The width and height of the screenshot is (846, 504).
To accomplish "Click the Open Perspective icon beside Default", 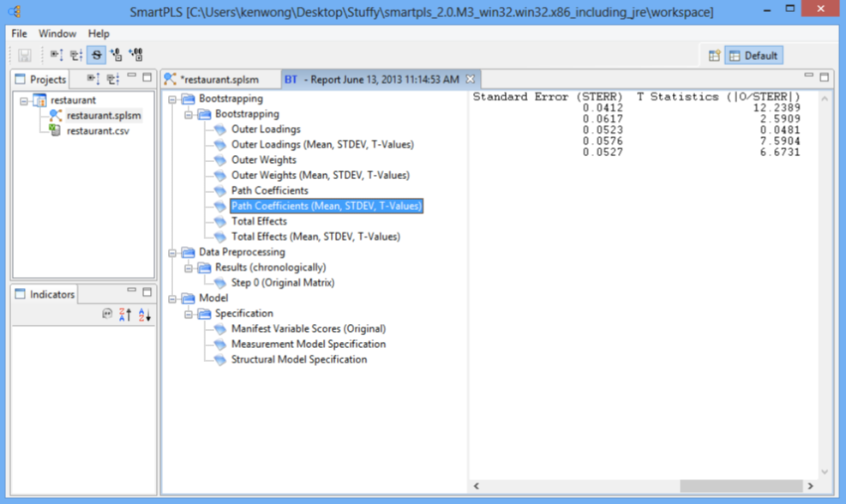I will click(x=714, y=56).
